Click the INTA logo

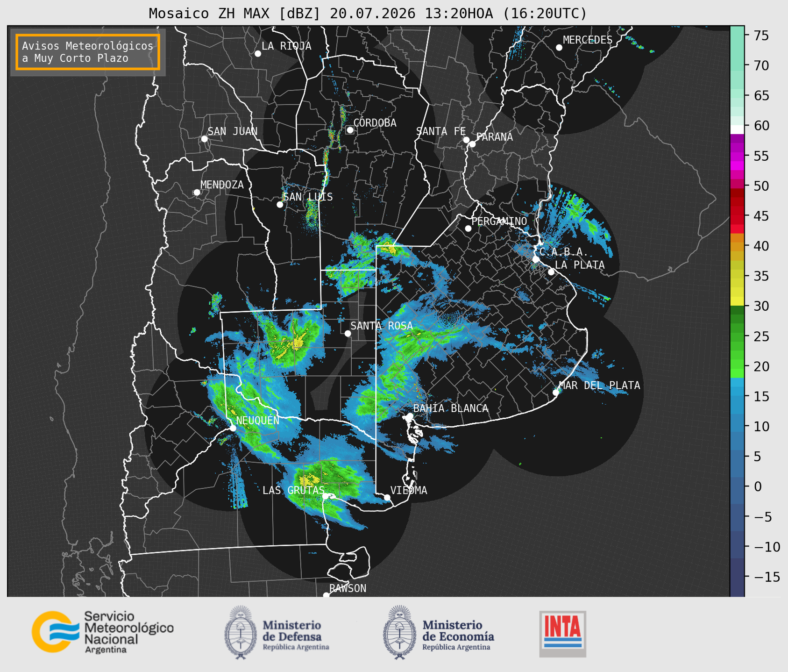pos(563,634)
